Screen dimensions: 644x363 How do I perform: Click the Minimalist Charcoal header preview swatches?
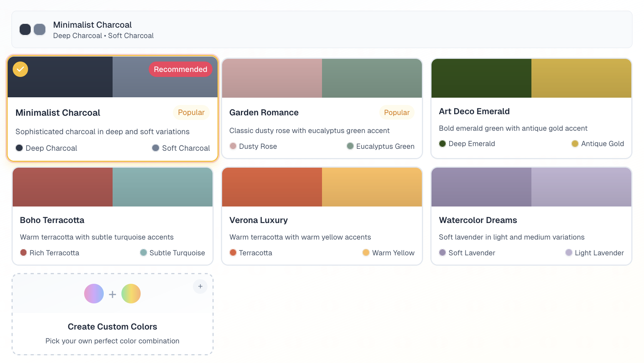pos(32,29)
